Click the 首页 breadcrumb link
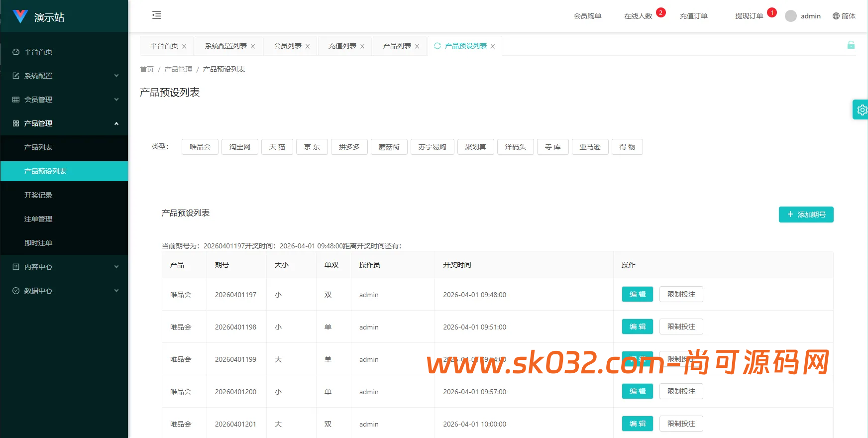This screenshot has height=438, width=868. [x=147, y=69]
